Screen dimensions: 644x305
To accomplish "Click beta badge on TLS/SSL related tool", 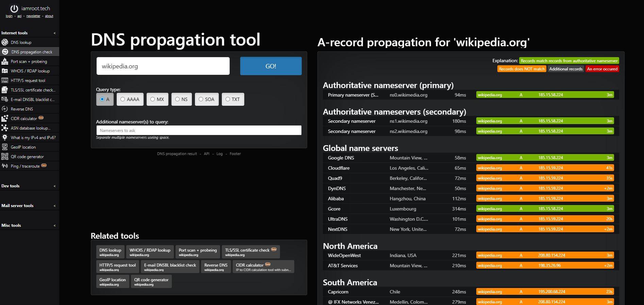I will coord(274,249).
